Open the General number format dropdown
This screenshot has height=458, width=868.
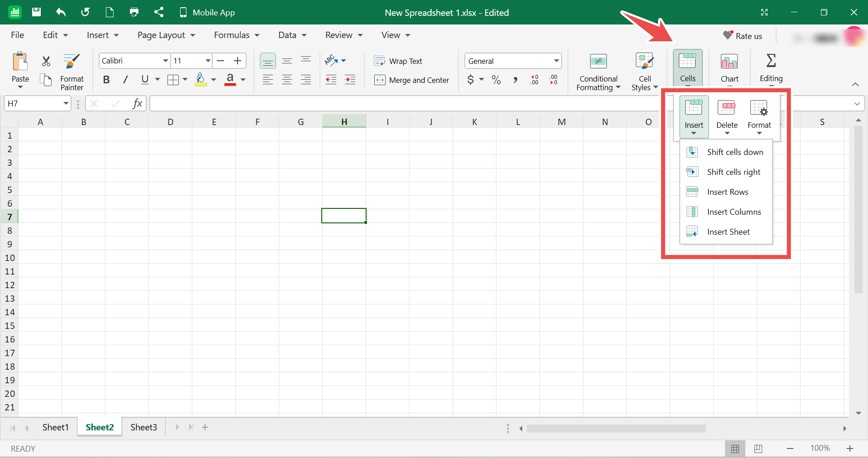click(x=556, y=61)
